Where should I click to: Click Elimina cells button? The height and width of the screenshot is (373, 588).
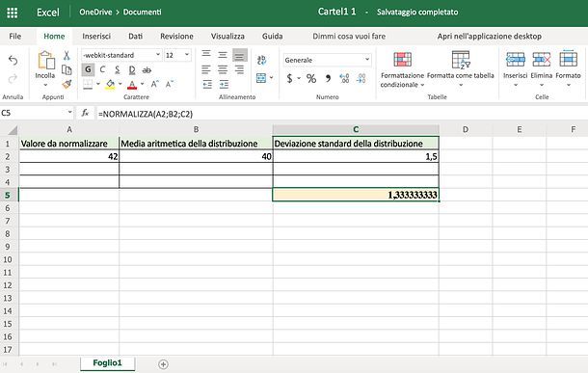[x=542, y=69]
